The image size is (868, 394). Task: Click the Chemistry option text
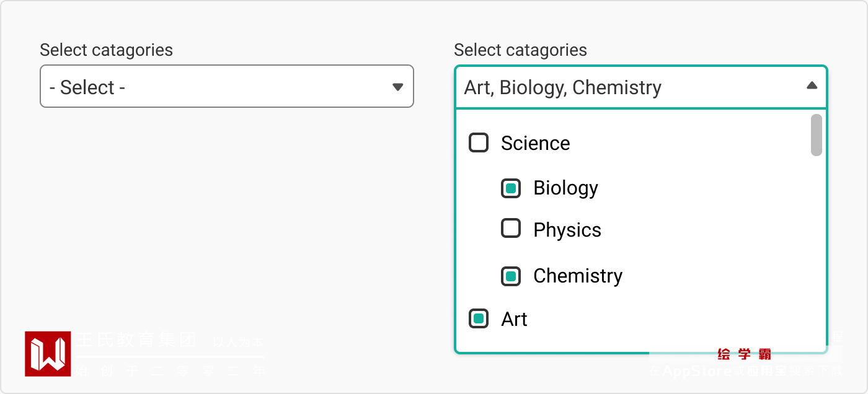578,276
